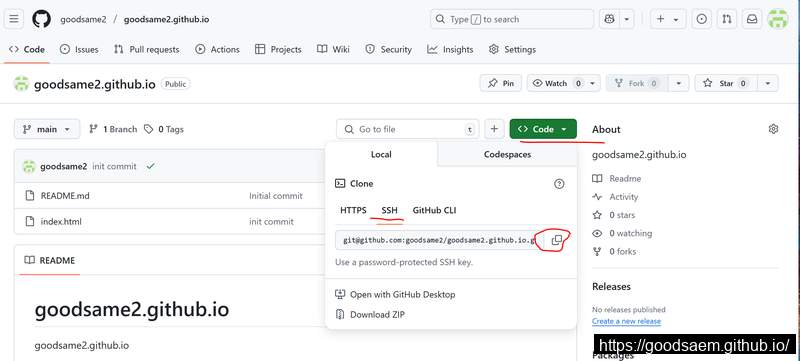
Task: Choose the HTTPS clone option
Action: [x=353, y=210]
